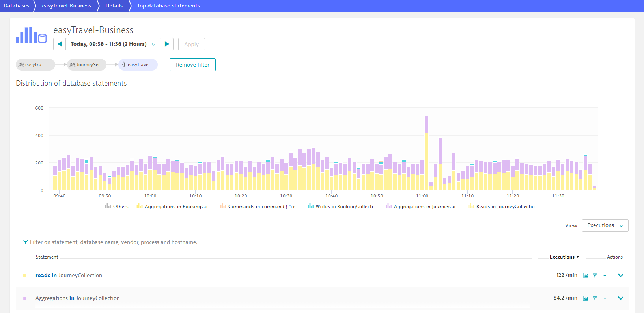The width and height of the screenshot is (644, 313).
Task: Toggle Reads in JourneyCollectio... legend series
Action: click(504, 206)
